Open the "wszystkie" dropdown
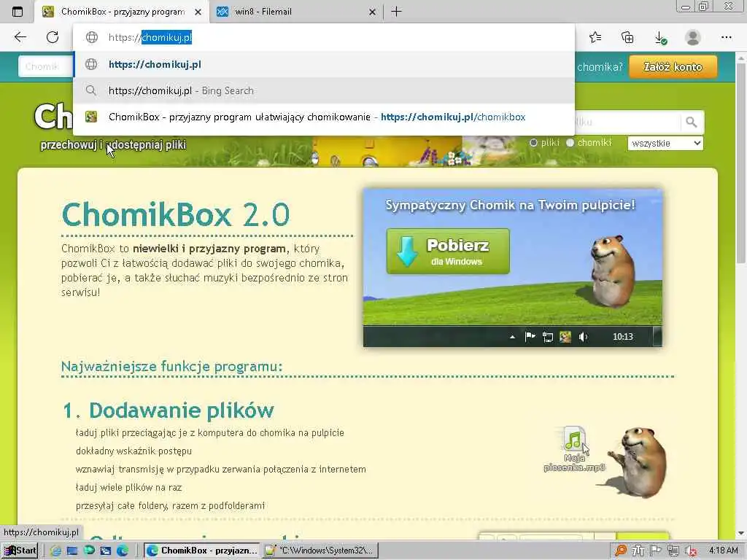 665,144
